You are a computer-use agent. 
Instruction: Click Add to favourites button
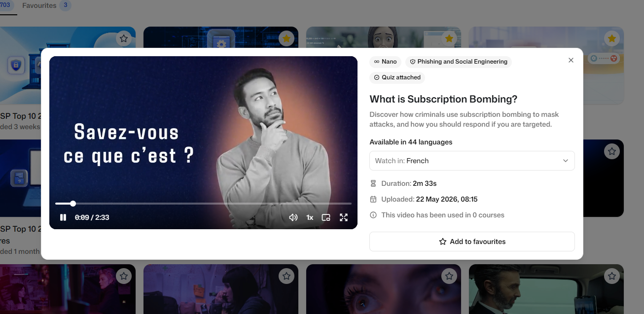coord(472,242)
